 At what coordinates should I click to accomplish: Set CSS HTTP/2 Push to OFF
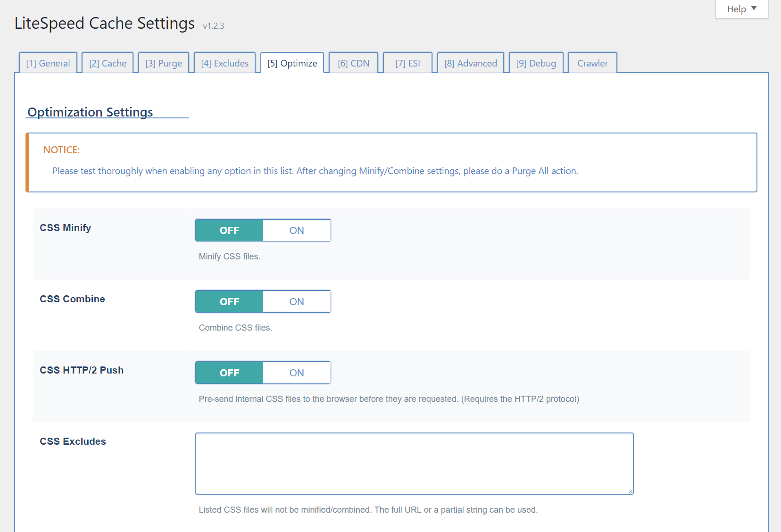coord(230,373)
